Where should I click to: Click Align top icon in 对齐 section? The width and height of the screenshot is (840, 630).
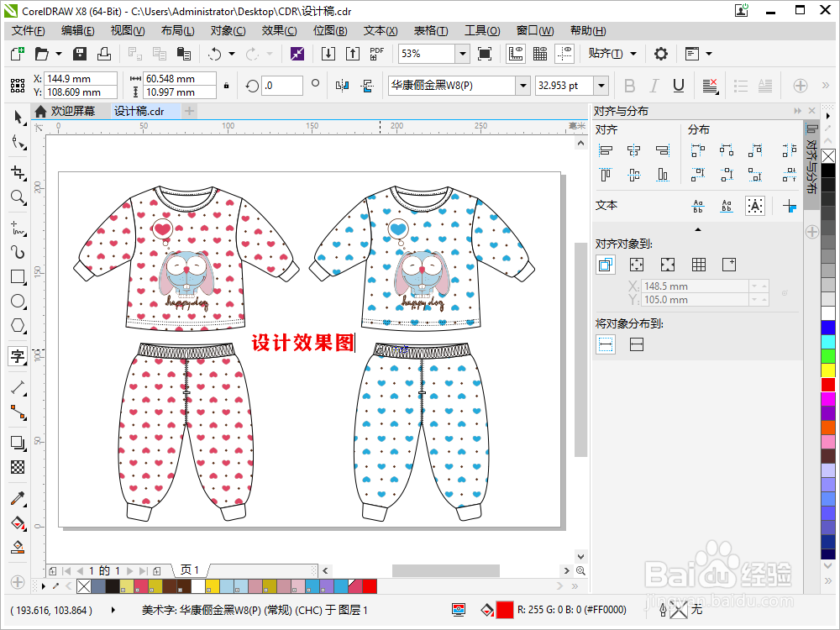(606, 175)
